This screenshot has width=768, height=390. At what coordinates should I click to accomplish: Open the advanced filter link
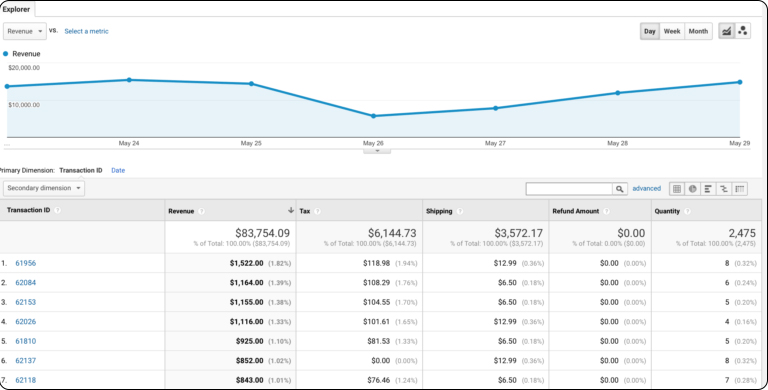tap(647, 188)
